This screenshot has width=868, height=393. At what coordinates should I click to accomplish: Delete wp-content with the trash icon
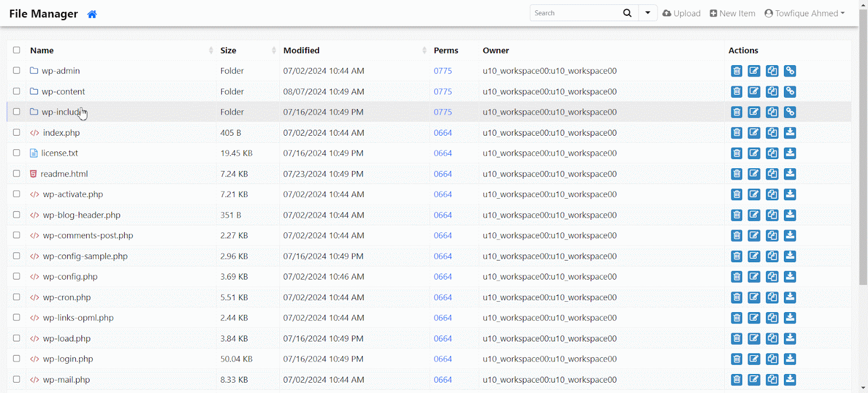click(737, 91)
